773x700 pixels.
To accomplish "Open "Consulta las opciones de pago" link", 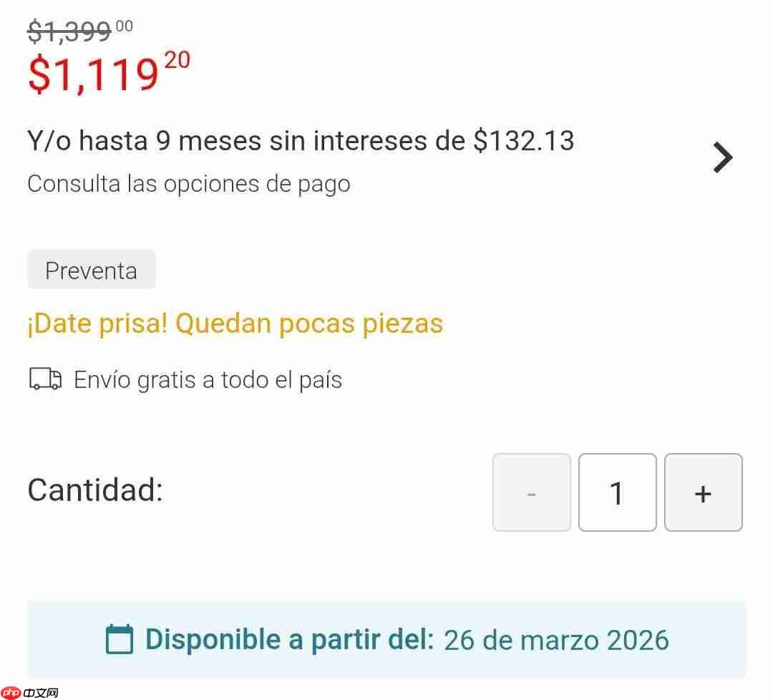I will click(x=189, y=184).
